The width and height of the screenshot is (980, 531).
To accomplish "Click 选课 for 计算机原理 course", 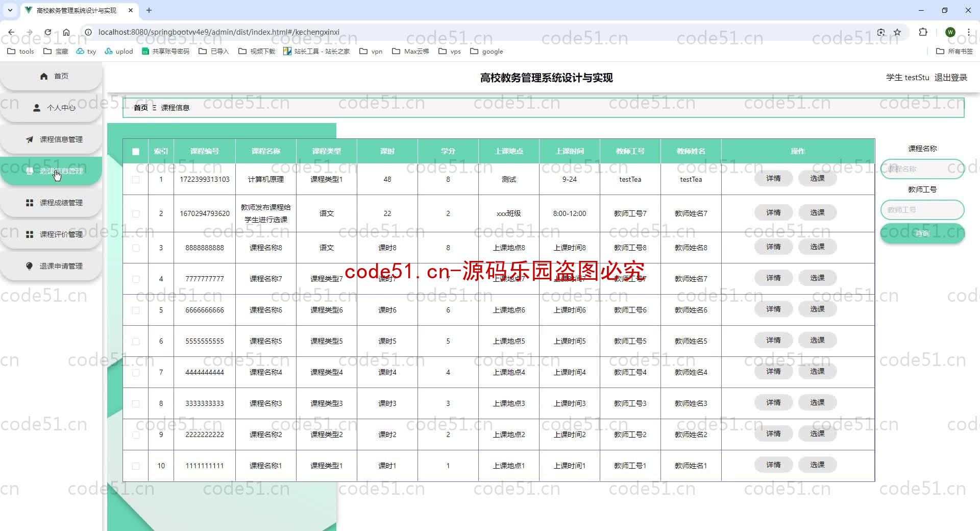I will [817, 179].
